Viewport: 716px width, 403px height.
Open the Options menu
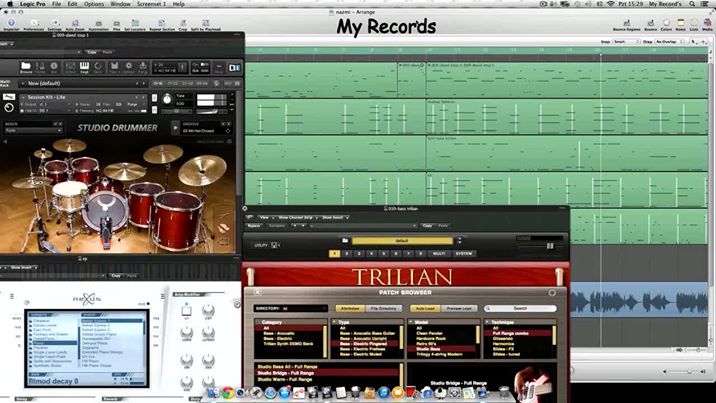(94, 4)
